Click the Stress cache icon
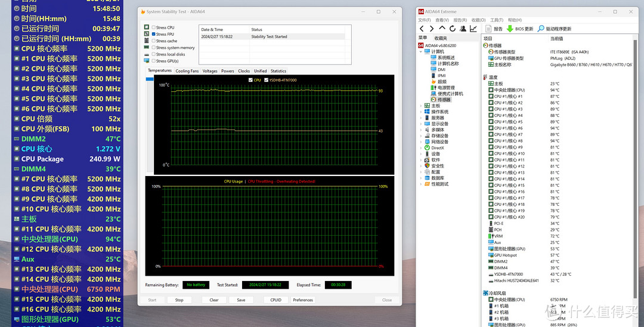644x327 pixels. [x=147, y=40]
